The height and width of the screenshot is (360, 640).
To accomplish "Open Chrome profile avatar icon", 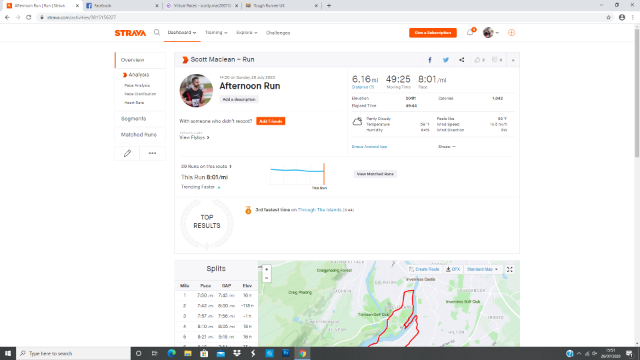I will pyautogui.click(x=622, y=17).
